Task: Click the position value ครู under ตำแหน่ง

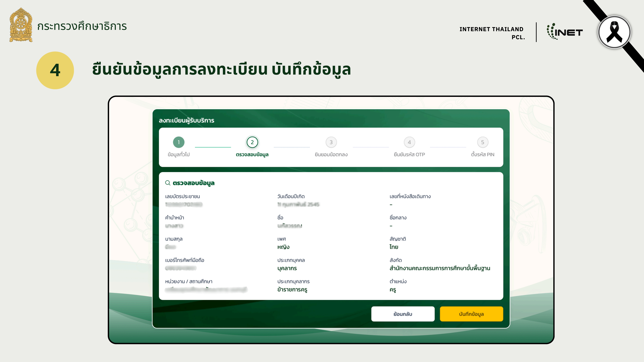Action: click(393, 290)
